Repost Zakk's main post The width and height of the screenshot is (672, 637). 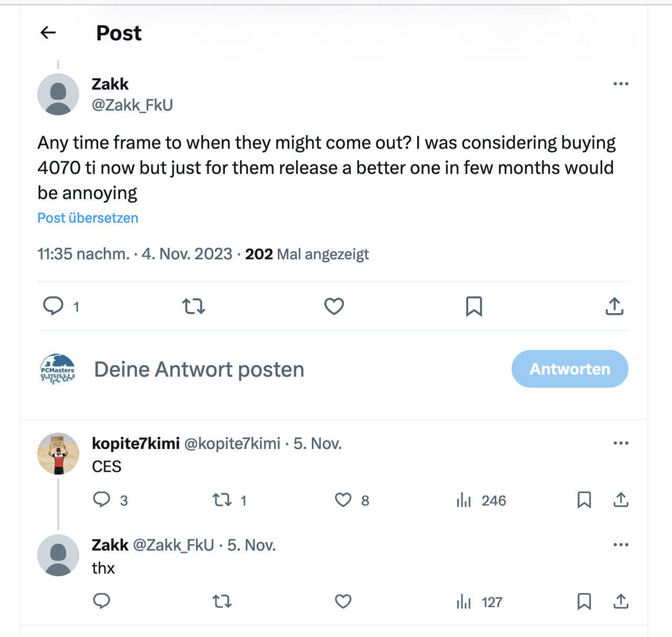click(x=193, y=306)
